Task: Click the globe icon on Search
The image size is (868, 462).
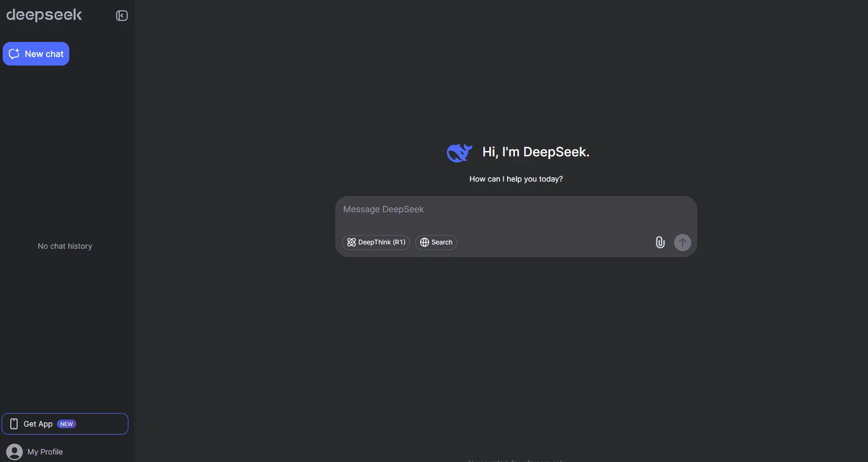Action: coord(424,242)
